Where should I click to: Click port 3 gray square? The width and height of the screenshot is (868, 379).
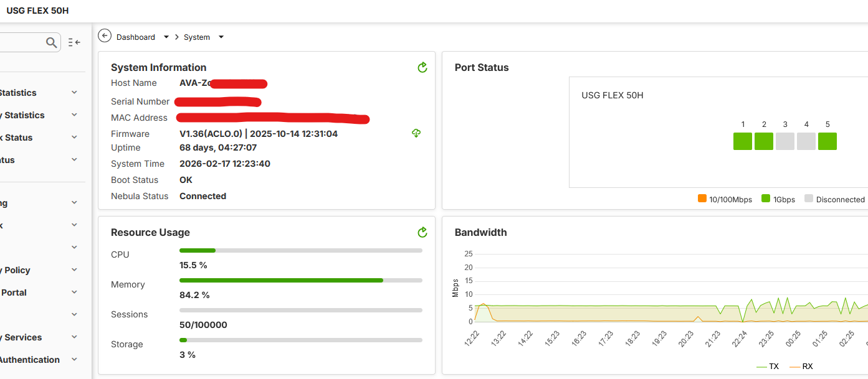click(785, 141)
